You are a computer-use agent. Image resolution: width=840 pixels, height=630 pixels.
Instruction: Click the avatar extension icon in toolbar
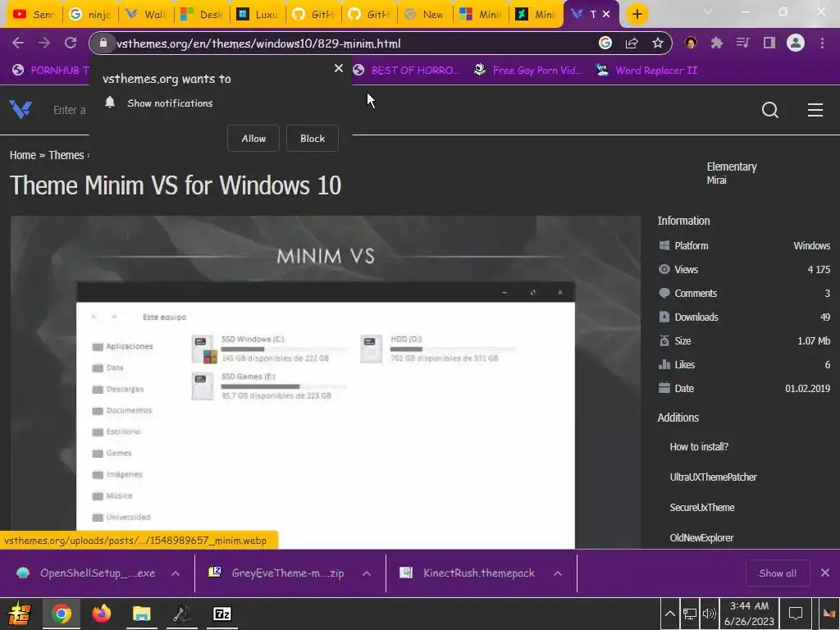tap(691, 43)
